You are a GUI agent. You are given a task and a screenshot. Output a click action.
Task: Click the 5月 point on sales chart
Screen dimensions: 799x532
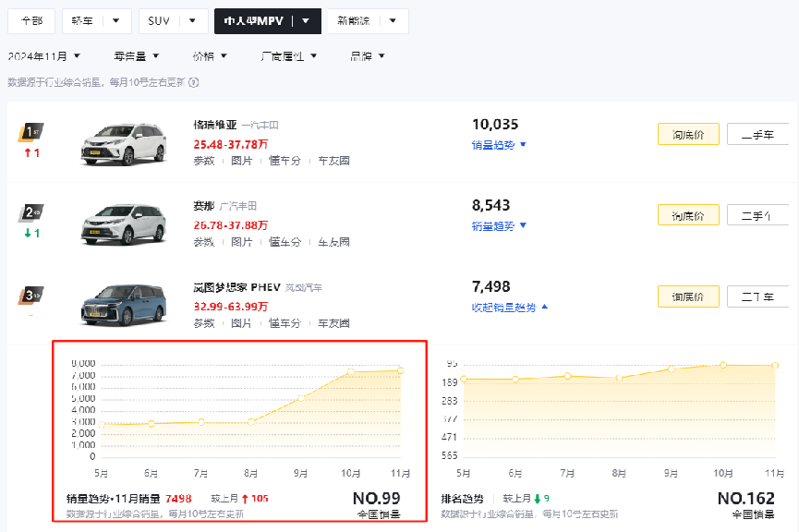[x=102, y=425]
